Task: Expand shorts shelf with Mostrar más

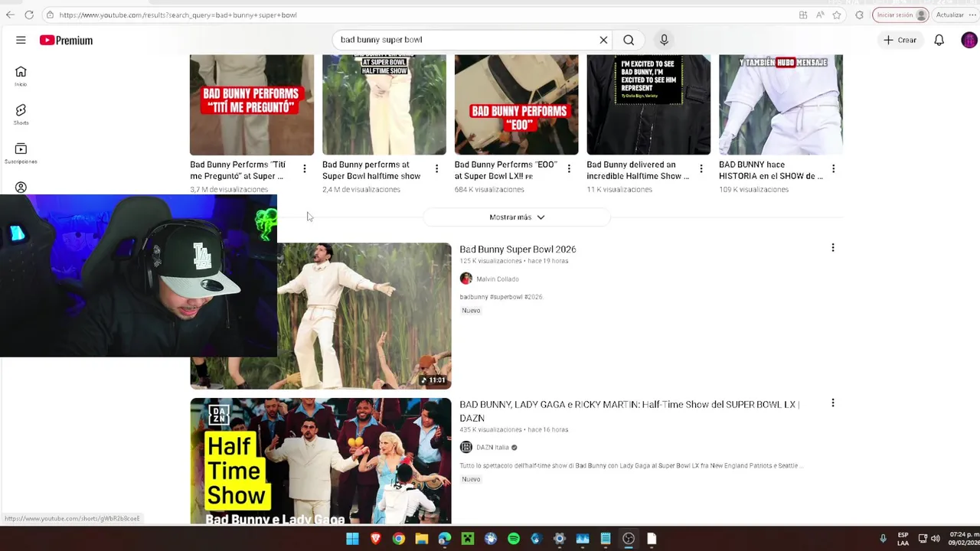Action: coord(517,217)
